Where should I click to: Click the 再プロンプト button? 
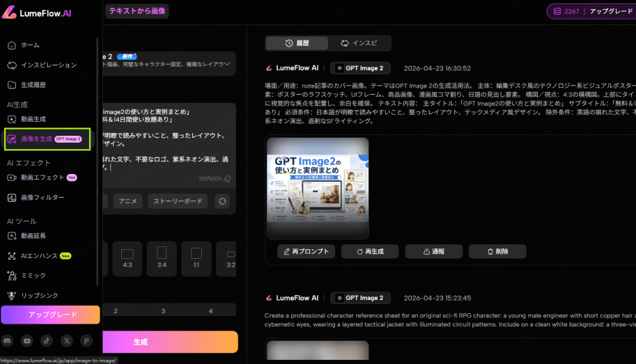[x=307, y=251]
